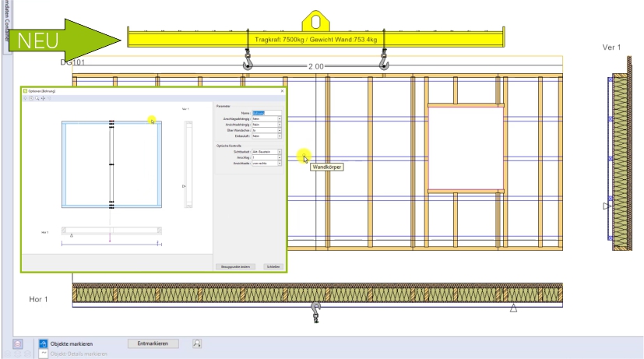Click the Name input field
Screen dimensions: 644x359
pyautogui.click(x=264, y=112)
